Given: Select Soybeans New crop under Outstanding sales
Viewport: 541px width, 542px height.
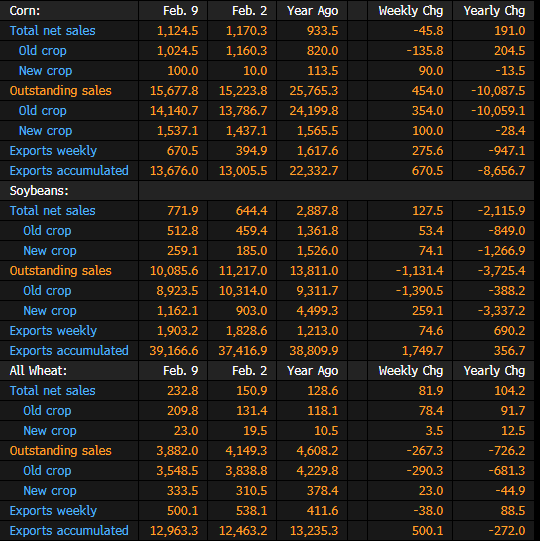Looking at the screenshot, I should (x=50, y=311).
